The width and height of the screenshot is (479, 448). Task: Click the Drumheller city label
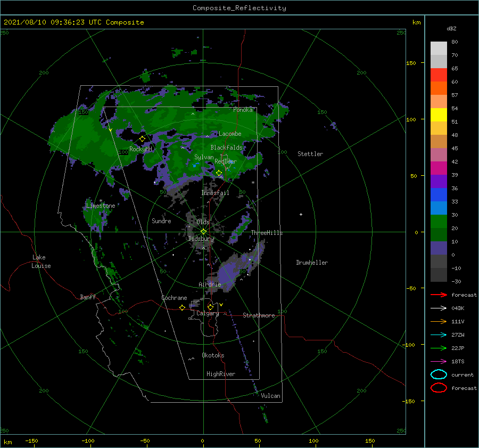coord(312,263)
